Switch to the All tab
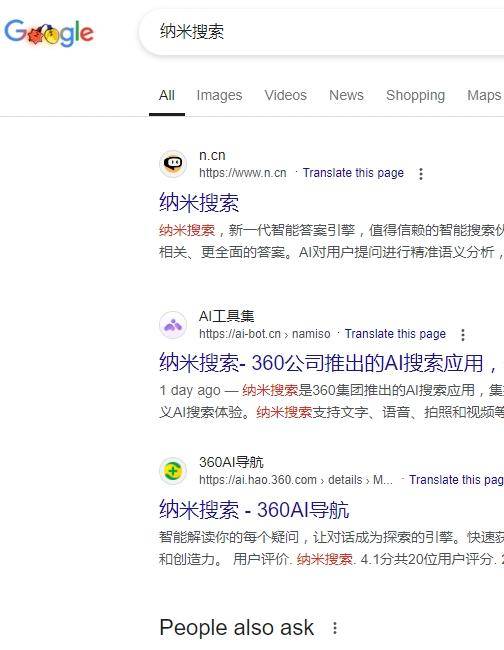Viewport: 504px width, 650px height. point(167,95)
